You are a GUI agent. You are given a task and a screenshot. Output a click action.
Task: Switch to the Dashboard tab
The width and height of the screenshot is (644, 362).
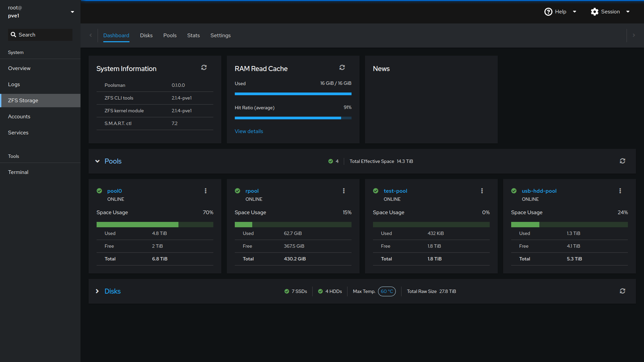[x=116, y=35]
